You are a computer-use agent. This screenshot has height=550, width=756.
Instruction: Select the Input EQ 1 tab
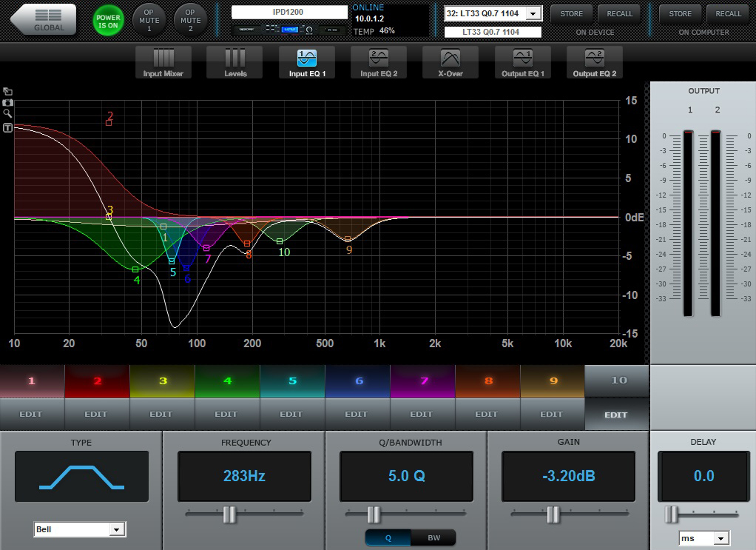(x=307, y=62)
